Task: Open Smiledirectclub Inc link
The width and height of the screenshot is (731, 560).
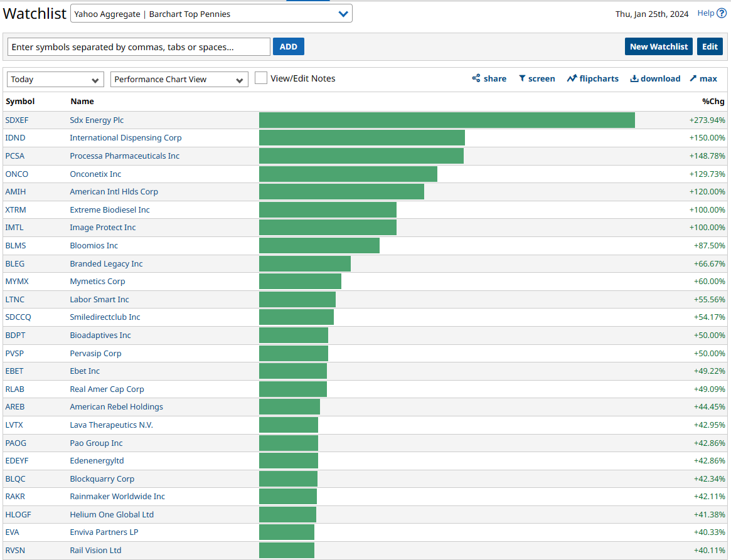Action: [105, 318]
